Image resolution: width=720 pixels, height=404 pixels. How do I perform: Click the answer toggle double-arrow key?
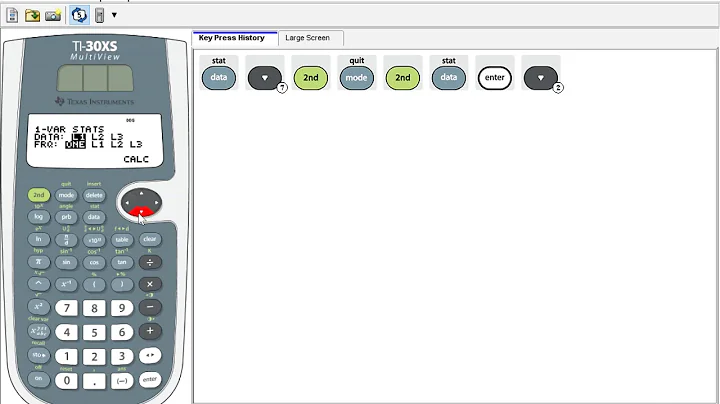150,355
